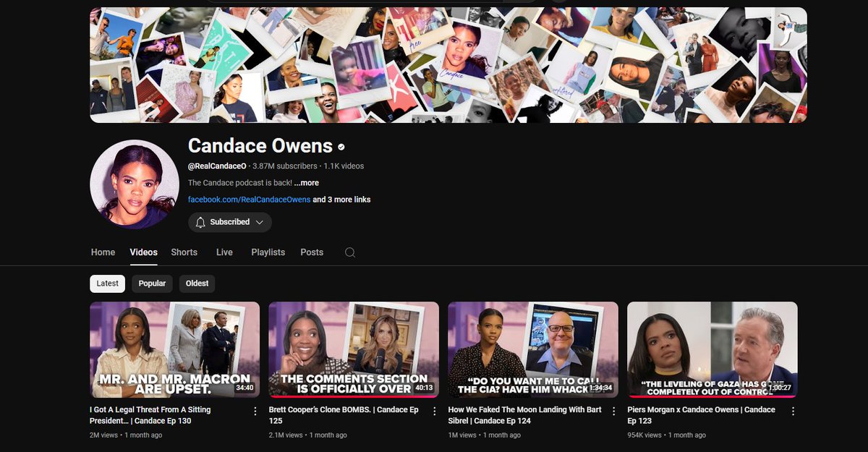The width and height of the screenshot is (868, 452).
Task: Expand the Subscribed notification options chevron
Action: [x=259, y=222]
